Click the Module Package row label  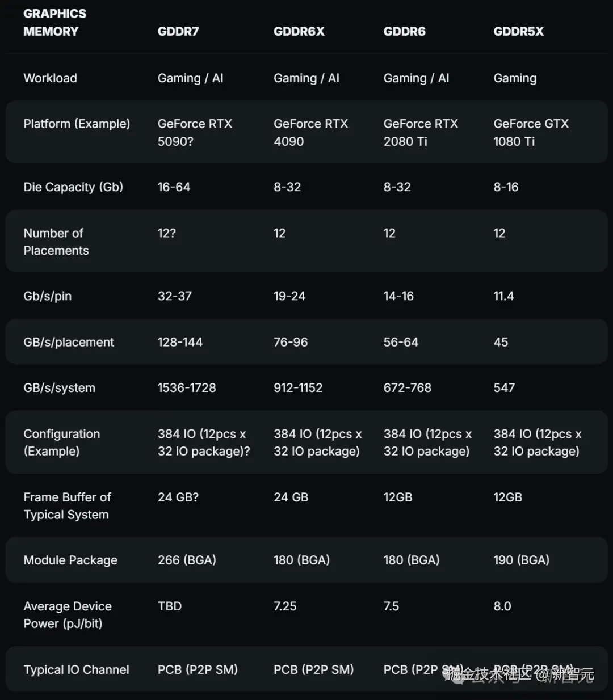click(x=70, y=560)
